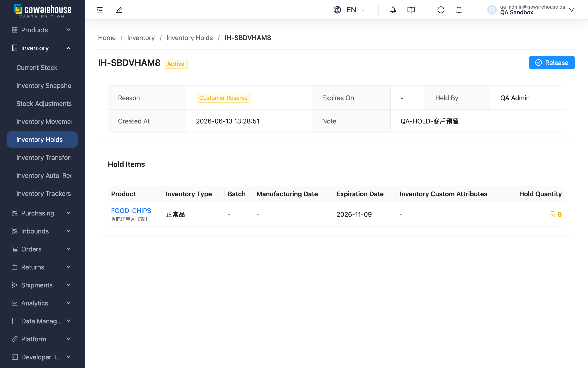Image resolution: width=588 pixels, height=368 pixels.
Task: Select Inventory Holds in sidebar
Action: 42,139
